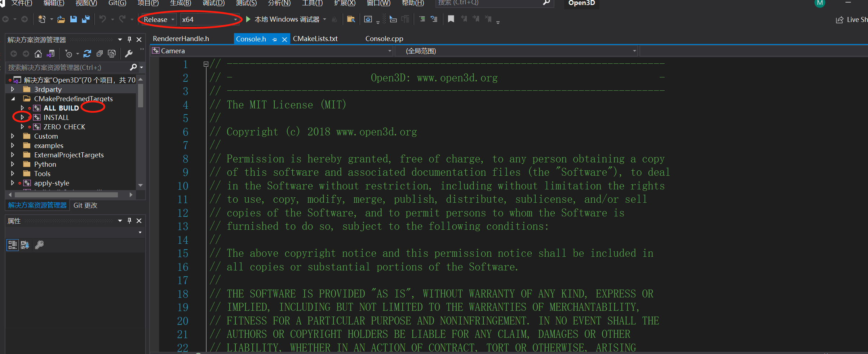Click the navigate backward arrow

tap(6, 19)
